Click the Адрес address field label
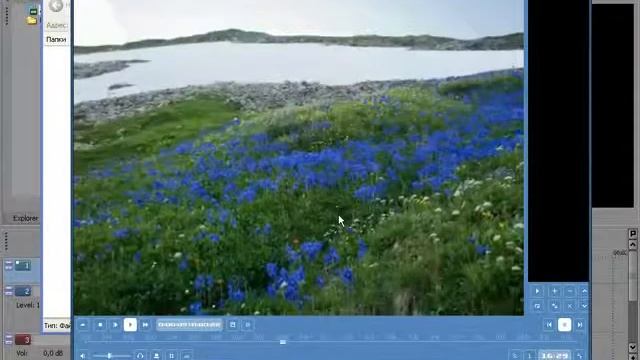The width and height of the screenshot is (640, 360). tap(57, 25)
